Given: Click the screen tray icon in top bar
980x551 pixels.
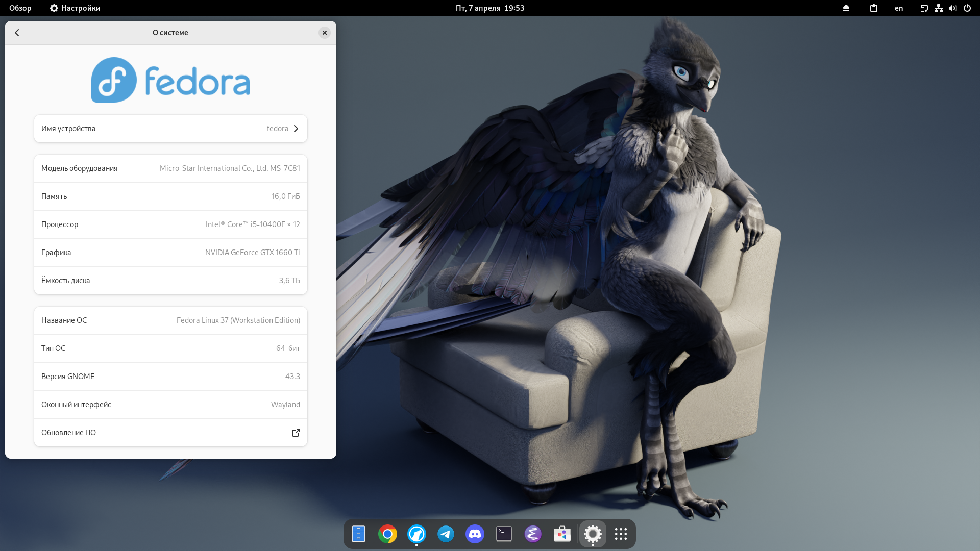Looking at the screenshot, I should click(924, 8).
